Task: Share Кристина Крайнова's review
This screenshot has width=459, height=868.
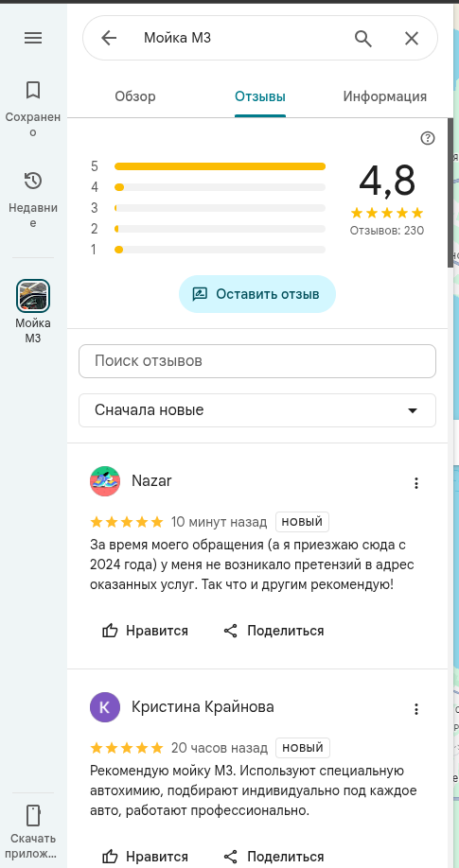Action: click(274, 857)
